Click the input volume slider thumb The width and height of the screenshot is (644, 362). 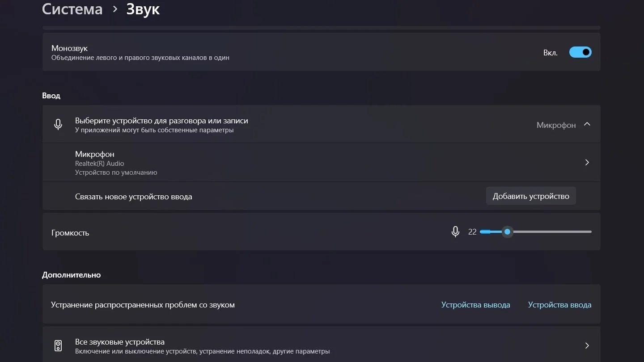tap(507, 232)
